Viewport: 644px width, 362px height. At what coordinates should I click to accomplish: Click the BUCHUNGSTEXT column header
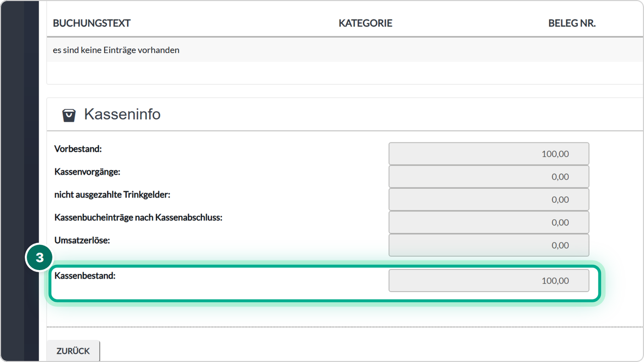click(x=92, y=23)
